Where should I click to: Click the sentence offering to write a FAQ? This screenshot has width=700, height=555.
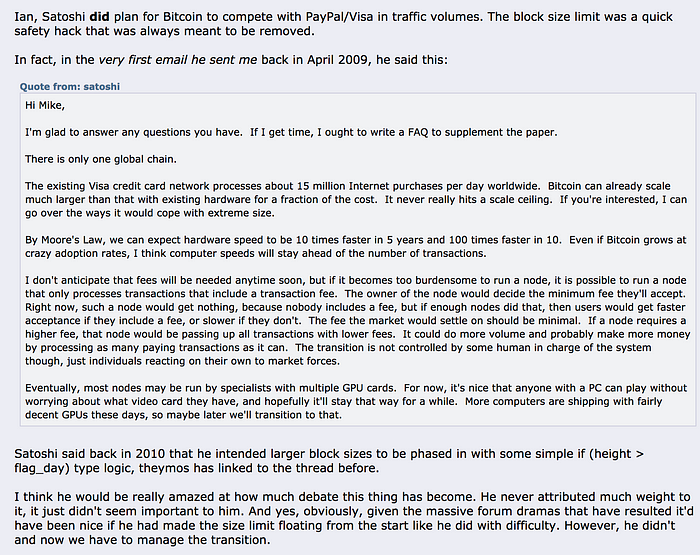(x=404, y=133)
